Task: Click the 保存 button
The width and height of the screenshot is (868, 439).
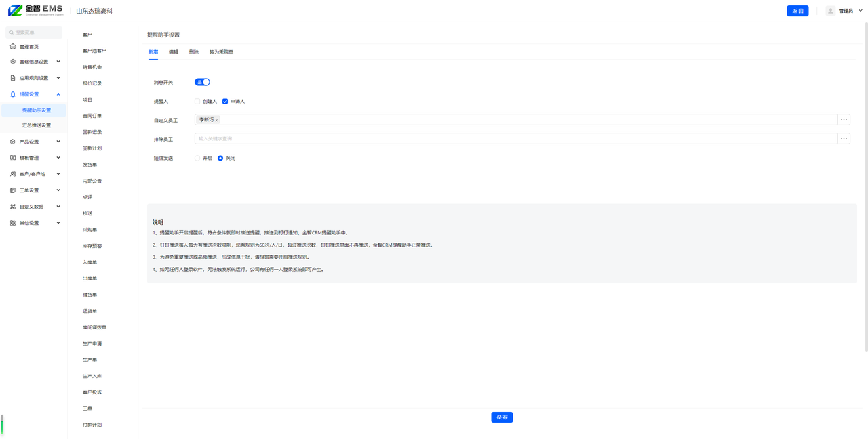Action: [502, 417]
